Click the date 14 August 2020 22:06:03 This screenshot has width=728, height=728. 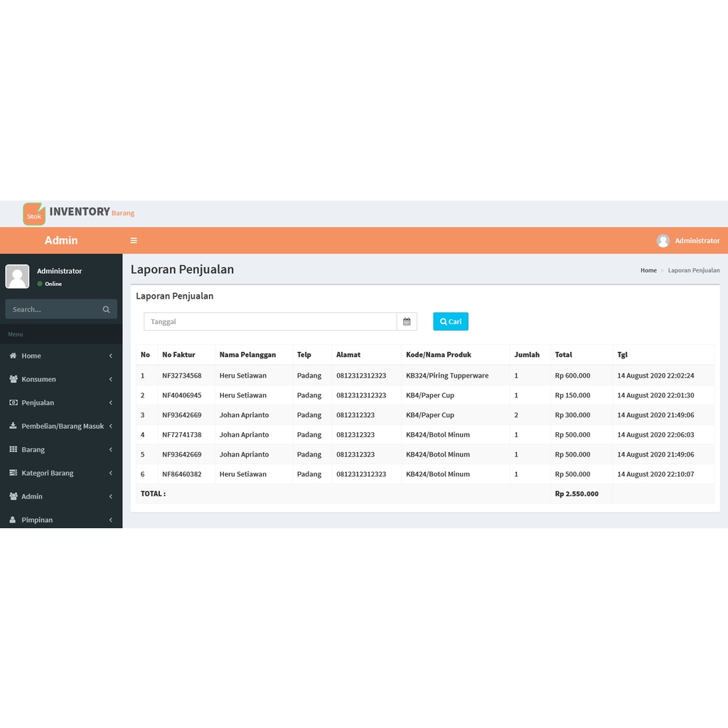click(x=655, y=434)
